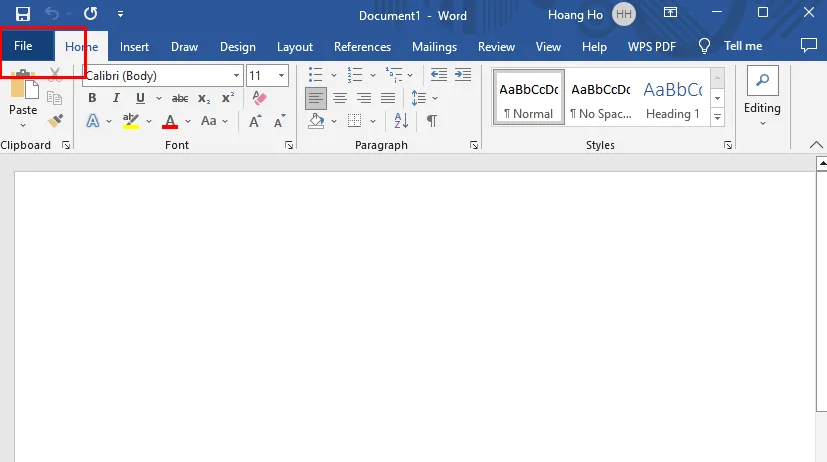
Task: Click the HH account avatar
Action: [623, 15]
